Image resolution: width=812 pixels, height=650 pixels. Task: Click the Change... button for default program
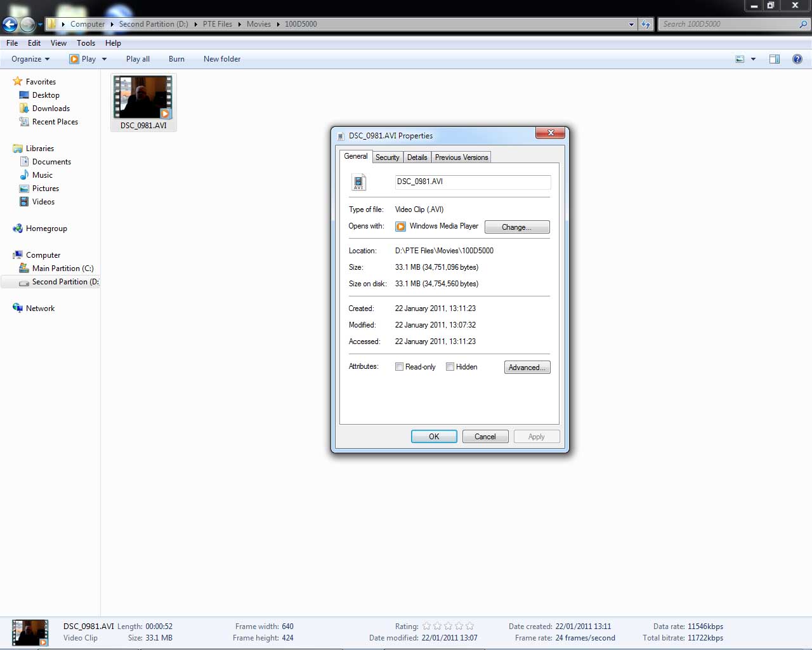pyautogui.click(x=516, y=227)
